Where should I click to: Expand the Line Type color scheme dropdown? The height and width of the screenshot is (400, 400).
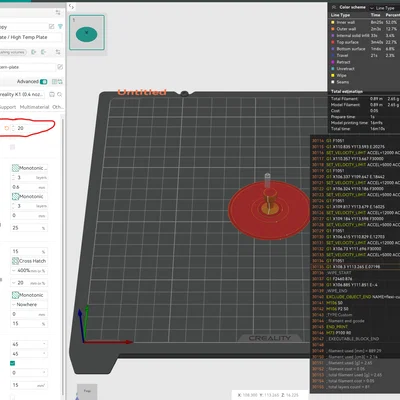pyautogui.click(x=384, y=8)
